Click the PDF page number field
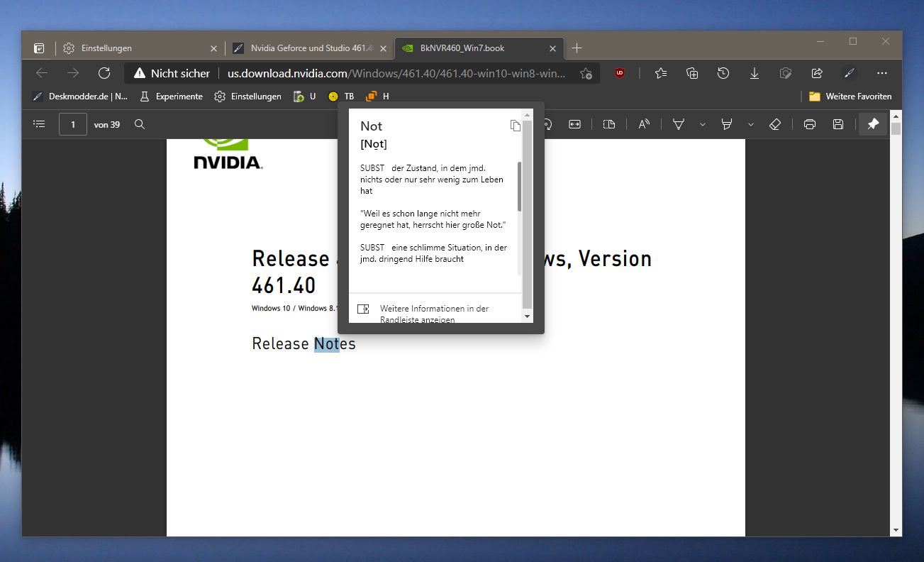The image size is (924, 562). click(73, 124)
